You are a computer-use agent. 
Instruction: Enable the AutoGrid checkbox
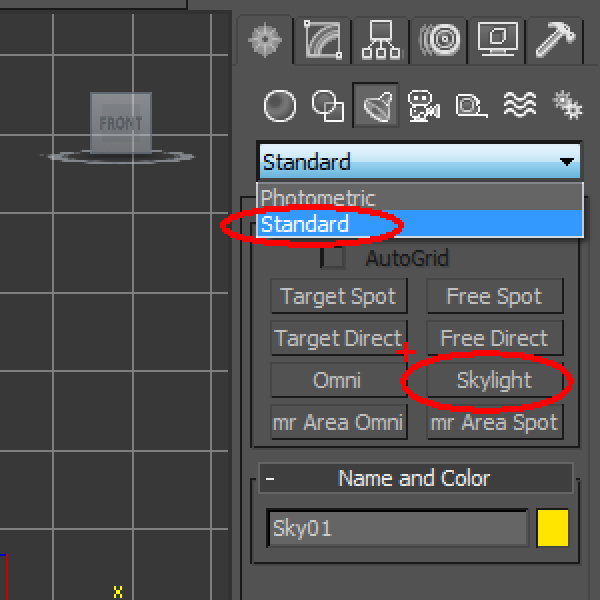(333, 258)
